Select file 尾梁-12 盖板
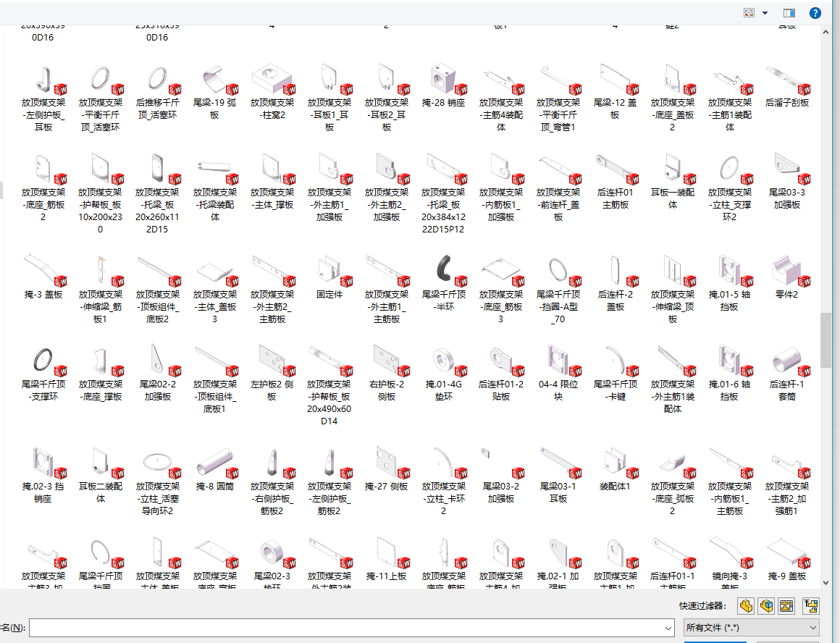This screenshot has width=840, height=643. click(x=615, y=92)
